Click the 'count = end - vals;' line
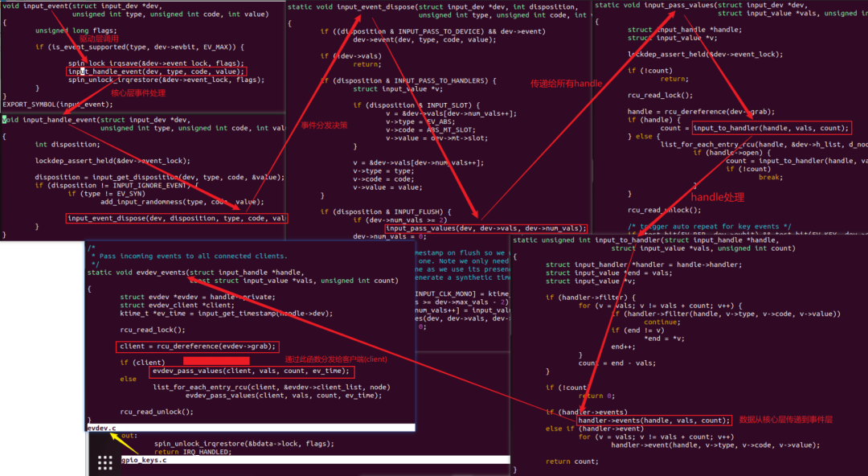Viewport: 868px width, 476px height. click(617, 363)
